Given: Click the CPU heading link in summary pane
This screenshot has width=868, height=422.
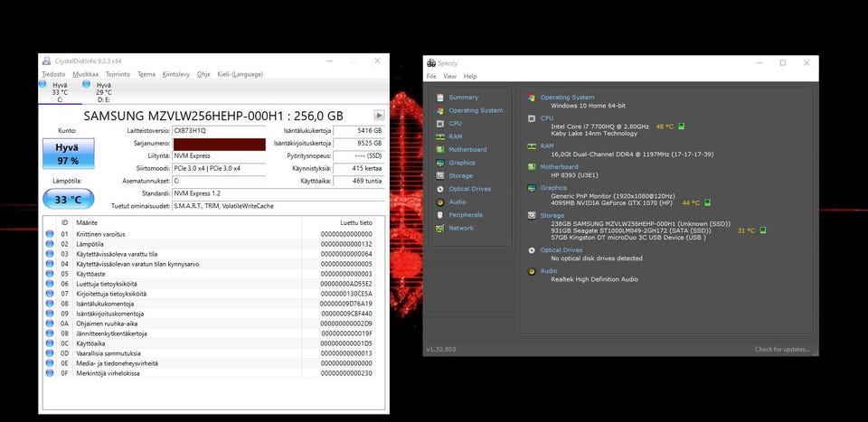Looking at the screenshot, I should [x=546, y=118].
